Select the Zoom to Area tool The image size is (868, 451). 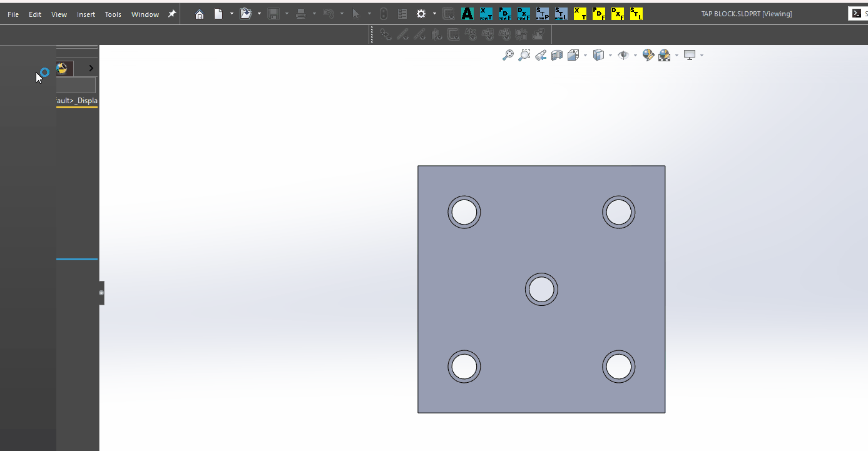pos(524,55)
